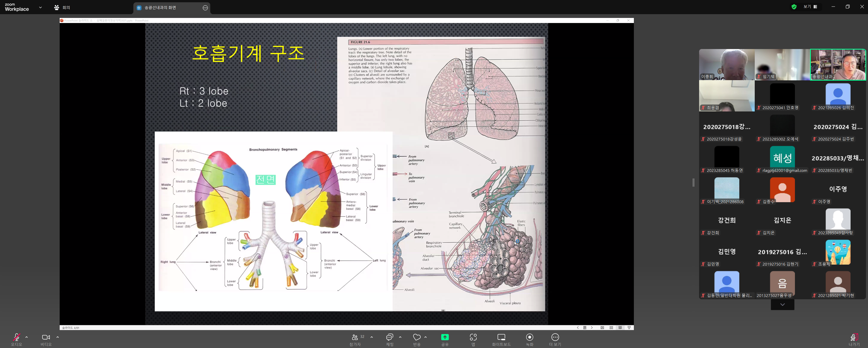Open the whiteboard tool
This screenshot has height=348, width=868.
(501, 337)
